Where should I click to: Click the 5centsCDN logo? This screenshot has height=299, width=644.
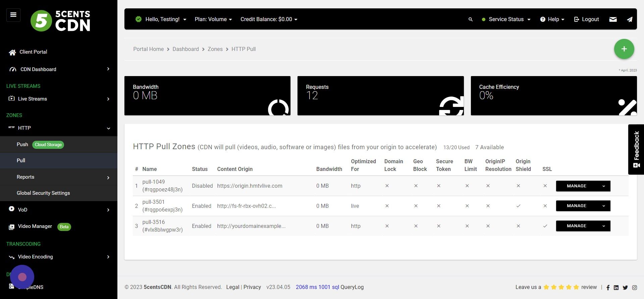coord(60,20)
